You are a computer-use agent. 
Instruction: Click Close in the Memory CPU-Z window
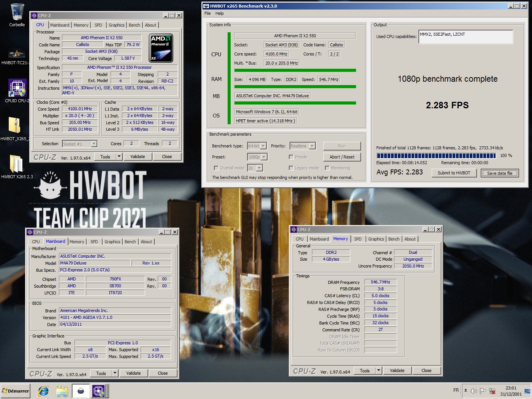click(x=426, y=370)
